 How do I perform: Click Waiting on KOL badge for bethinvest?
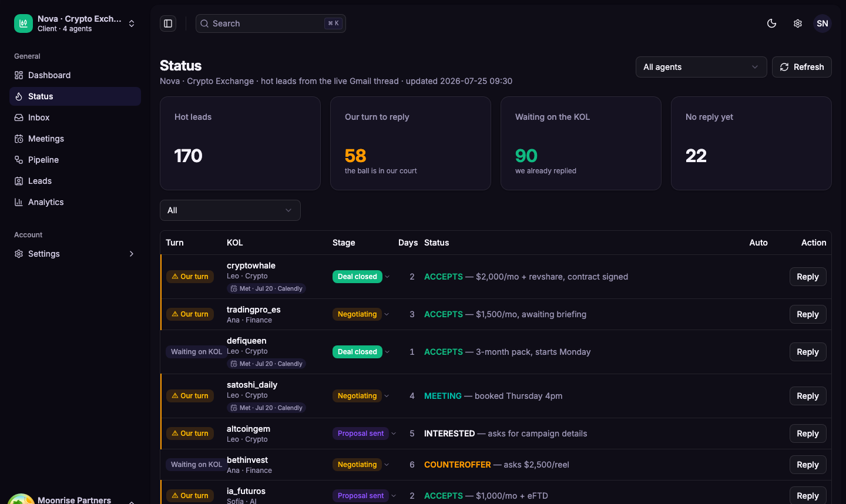(x=196, y=465)
